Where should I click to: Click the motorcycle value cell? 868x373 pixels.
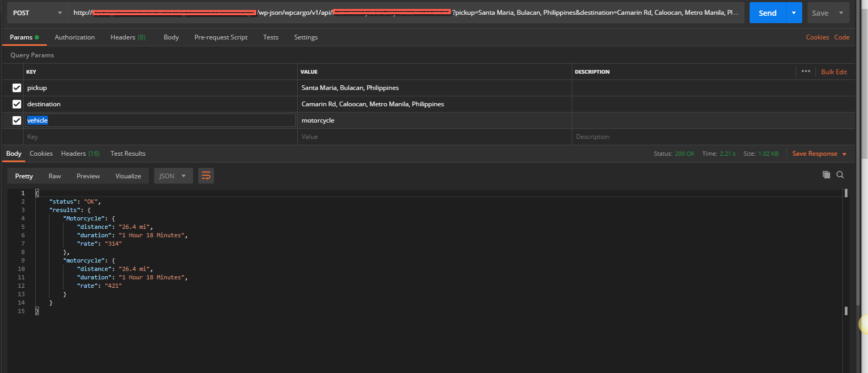pyautogui.click(x=435, y=120)
